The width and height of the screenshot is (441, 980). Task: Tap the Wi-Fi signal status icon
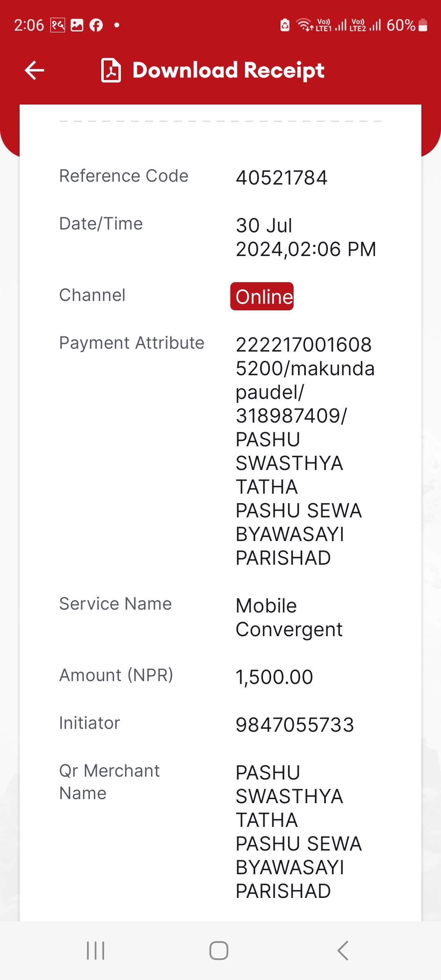[305, 25]
